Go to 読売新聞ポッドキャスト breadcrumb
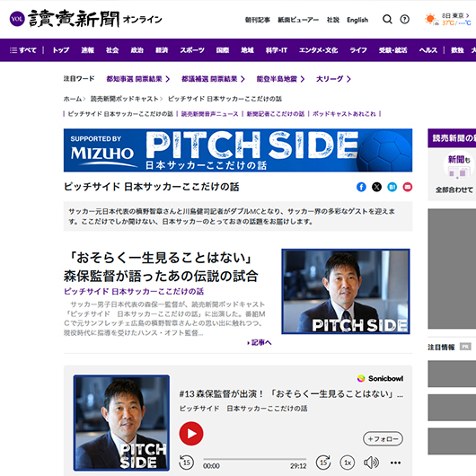Image resolution: width=476 pixels, height=476 pixels. 125,99
